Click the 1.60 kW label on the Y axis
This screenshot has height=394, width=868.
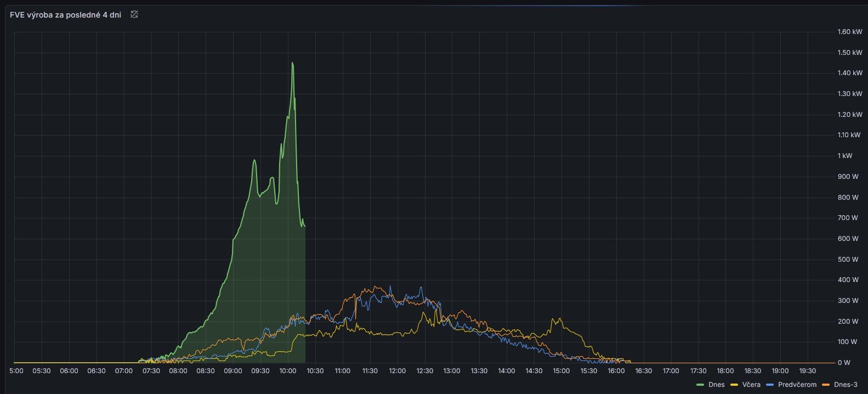849,32
